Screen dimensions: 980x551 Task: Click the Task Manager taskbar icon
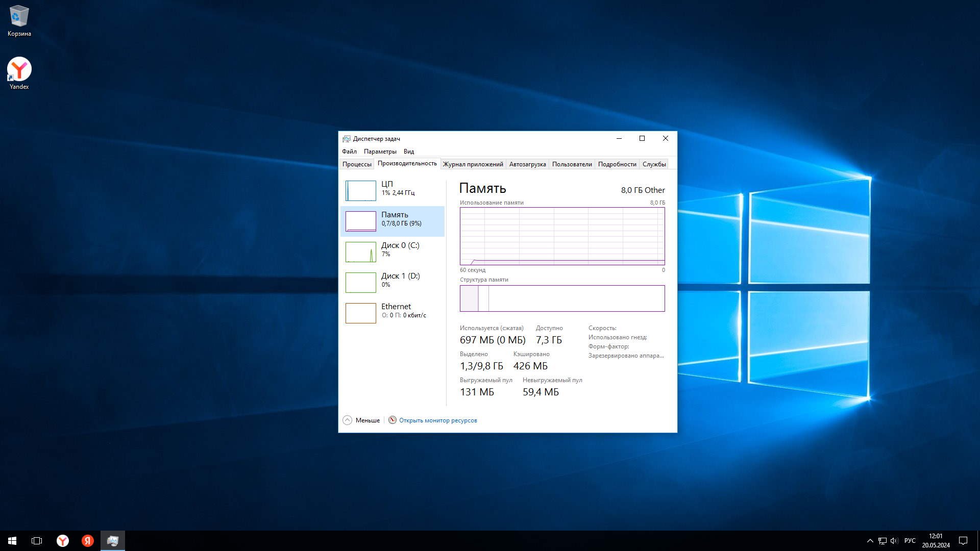coord(113,541)
